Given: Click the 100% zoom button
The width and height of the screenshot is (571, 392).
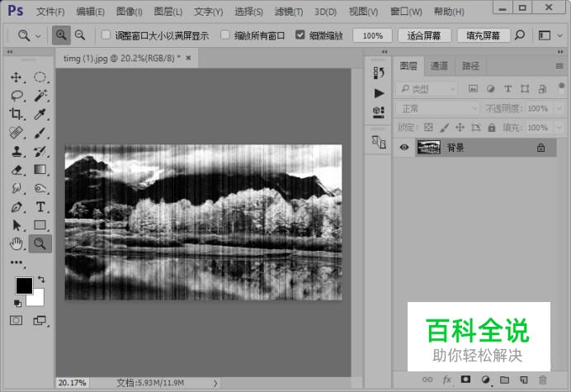Looking at the screenshot, I should (x=372, y=35).
